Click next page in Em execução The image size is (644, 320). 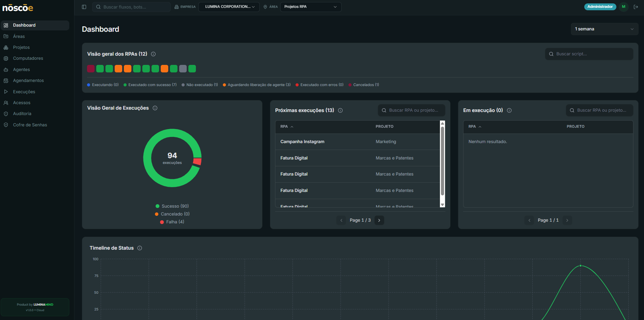coord(567,220)
